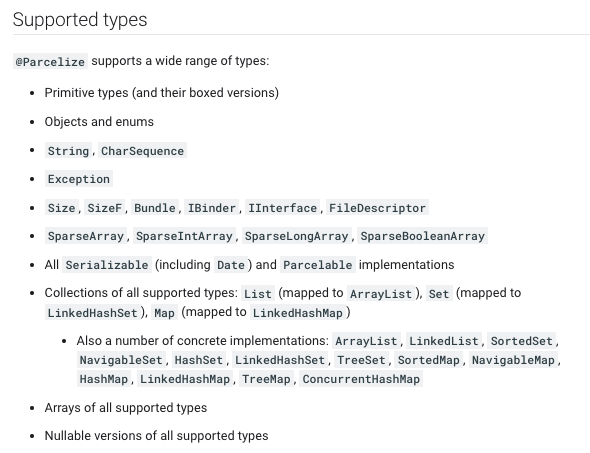Click 'Arrays of all supported types' item
Viewport: 590px width, 453px height.
(x=126, y=407)
